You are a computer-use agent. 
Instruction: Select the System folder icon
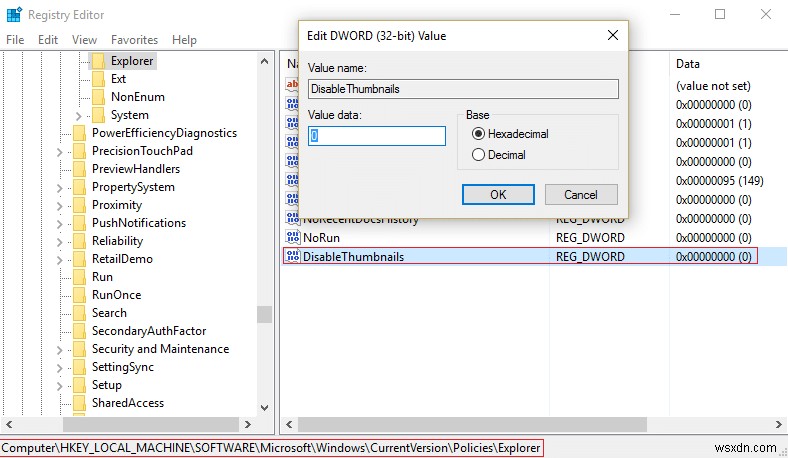coord(98,115)
